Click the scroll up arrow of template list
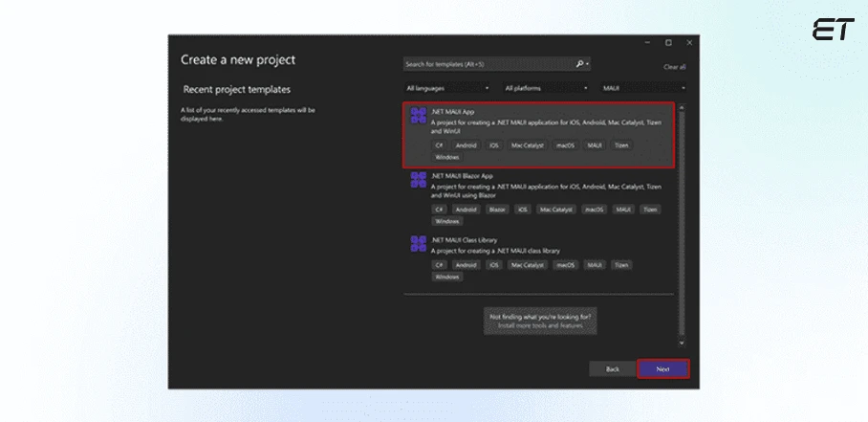The image size is (868, 422). click(x=682, y=107)
